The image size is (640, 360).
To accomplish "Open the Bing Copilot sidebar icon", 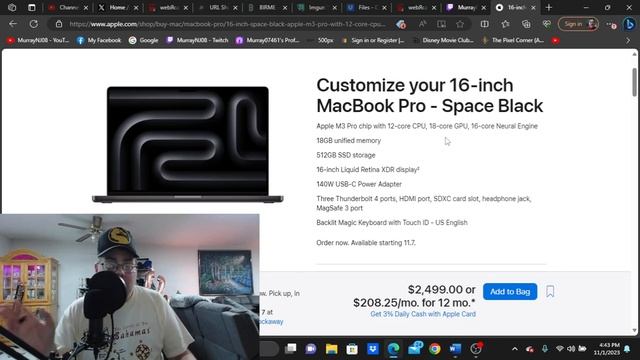I will click(x=629, y=24).
